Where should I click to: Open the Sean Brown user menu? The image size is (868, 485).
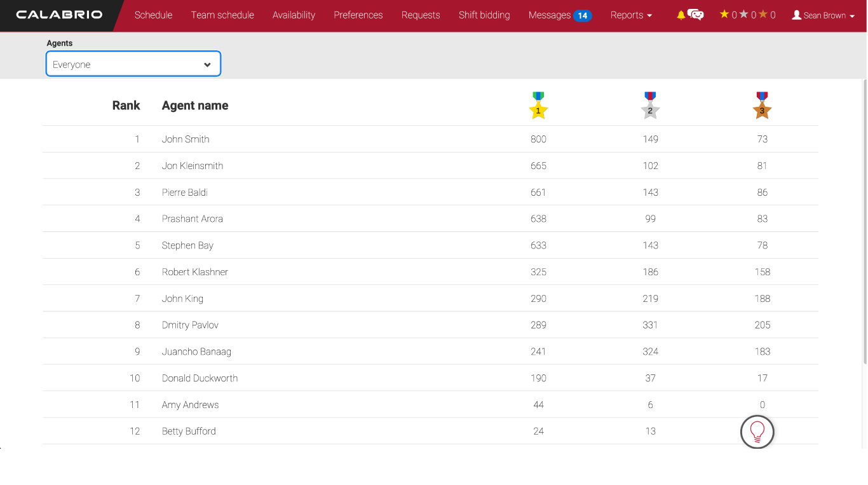pyautogui.click(x=823, y=15)
